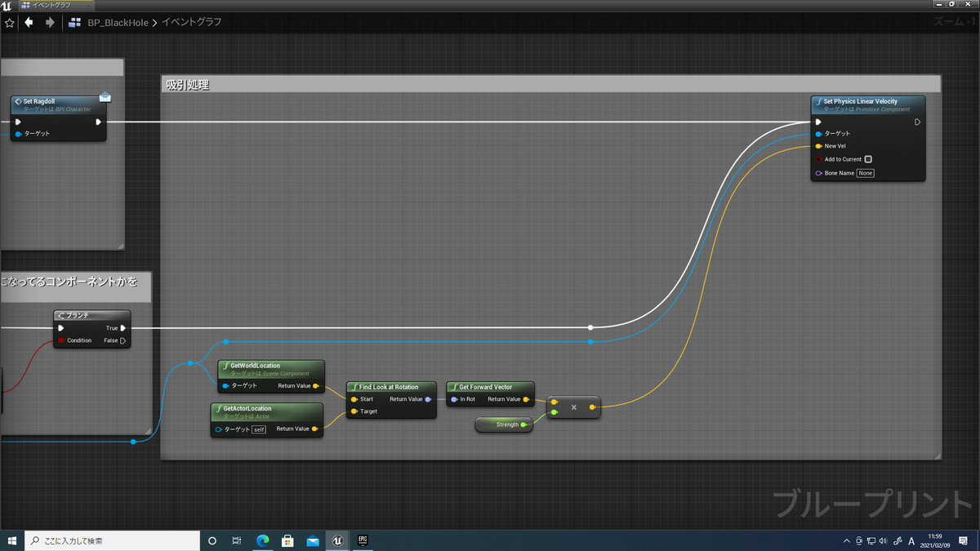
Task: Click the New Vel input pin
Action: (x=819, y=146)
